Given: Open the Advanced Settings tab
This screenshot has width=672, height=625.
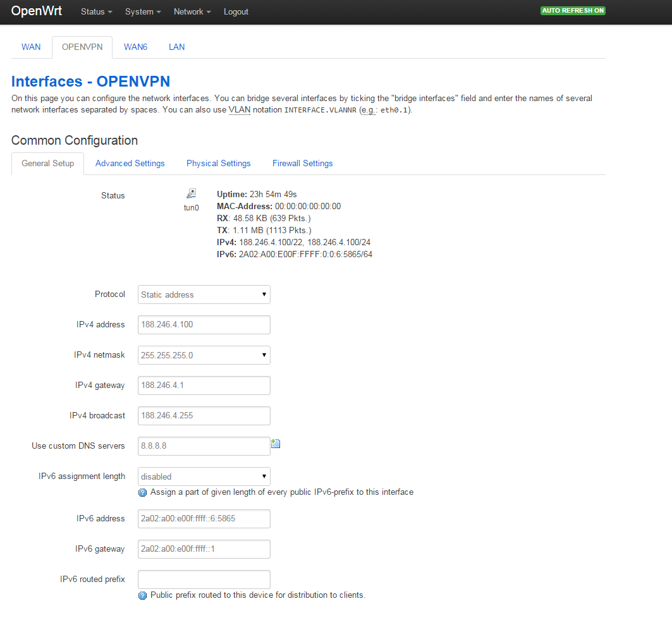Looking at the screenshot, I should click(x=130, y=164).
